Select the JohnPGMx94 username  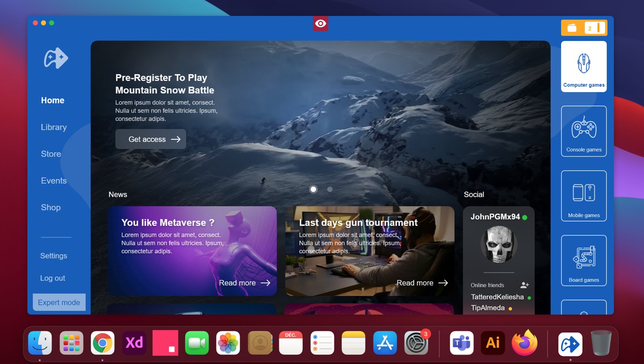[495, 217]
